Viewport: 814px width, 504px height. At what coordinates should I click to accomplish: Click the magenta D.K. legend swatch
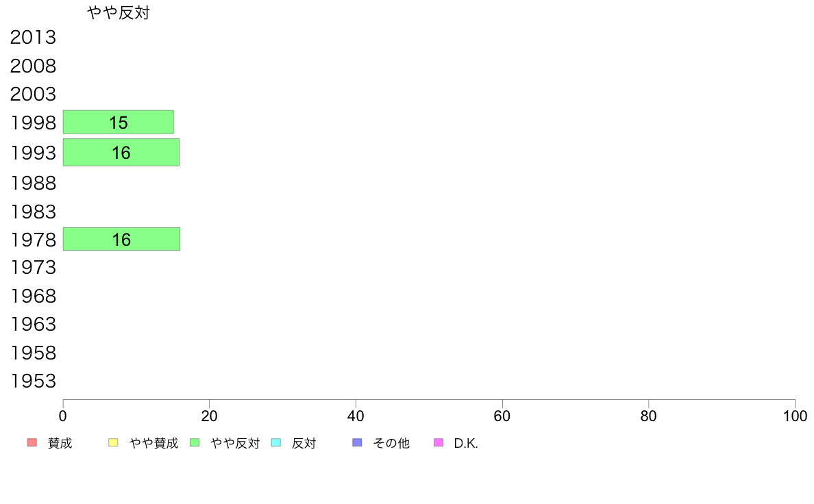(439, 442)
